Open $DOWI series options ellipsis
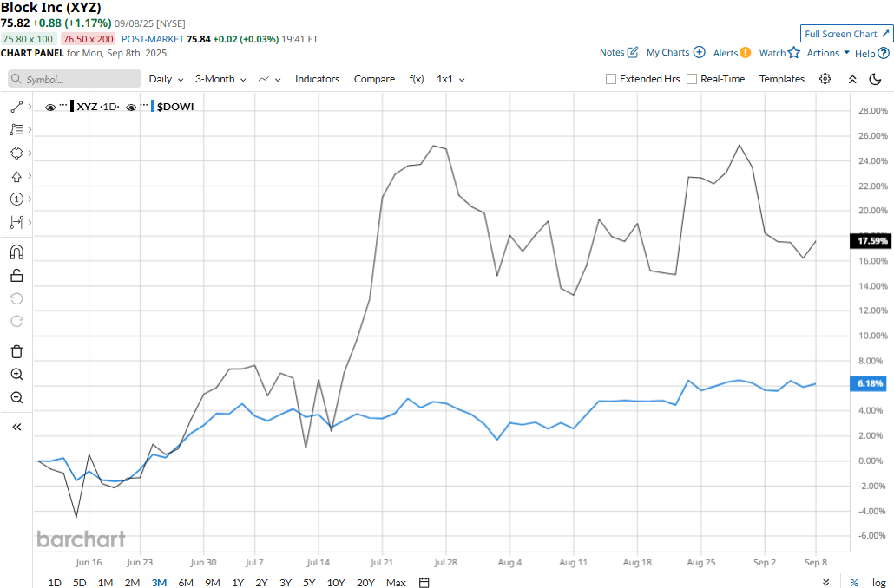Image resolution: width=894 pixels, height=588 pixels. [144, 106]
